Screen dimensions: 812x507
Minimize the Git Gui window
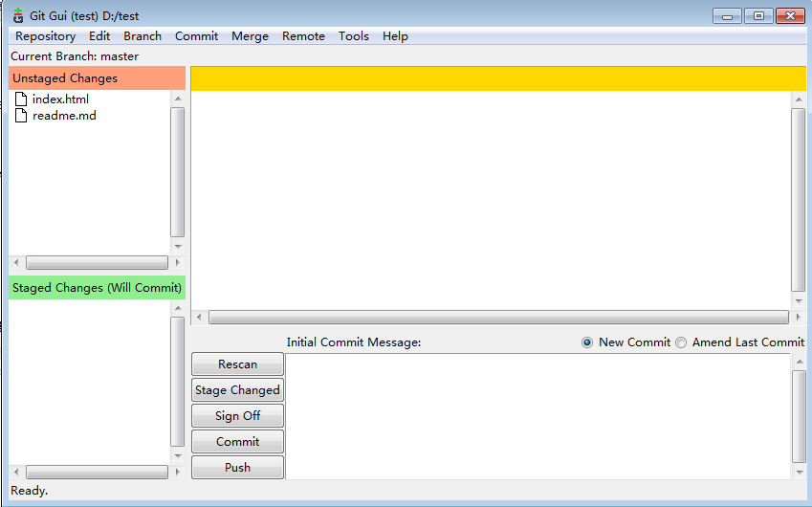(728, 16)
